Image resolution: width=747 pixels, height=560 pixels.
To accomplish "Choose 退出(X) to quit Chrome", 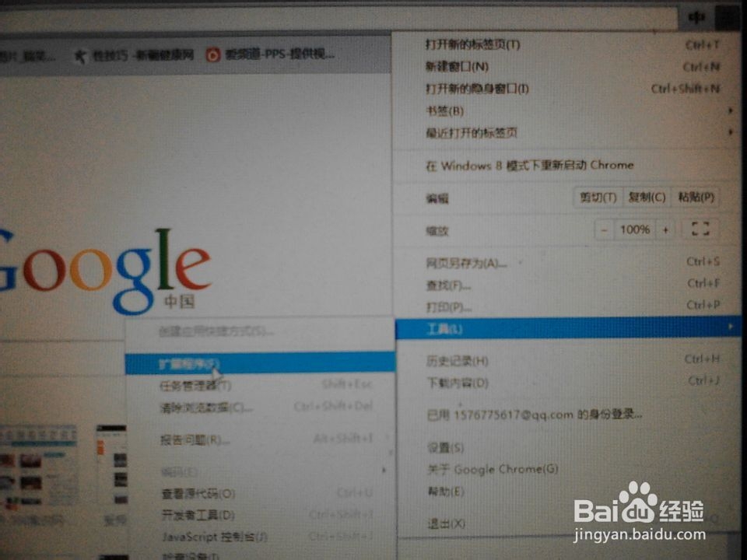I will pos(566,523).
